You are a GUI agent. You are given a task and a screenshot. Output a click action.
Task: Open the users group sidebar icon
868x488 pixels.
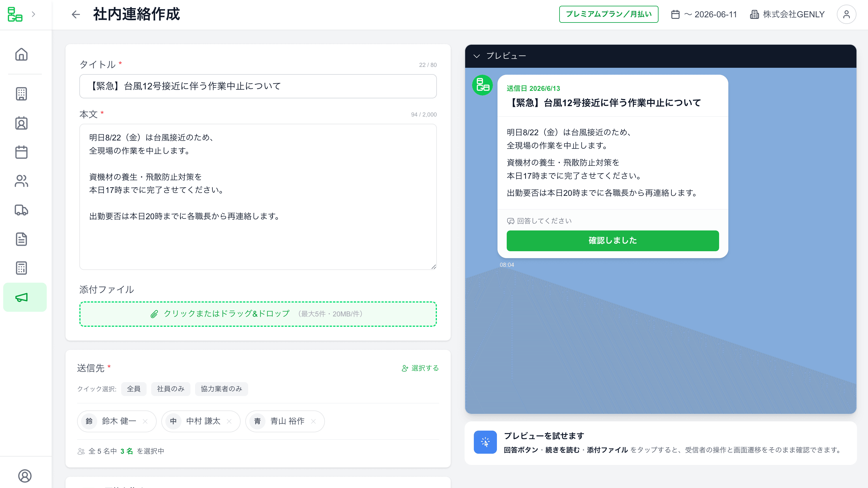(21, 181)
